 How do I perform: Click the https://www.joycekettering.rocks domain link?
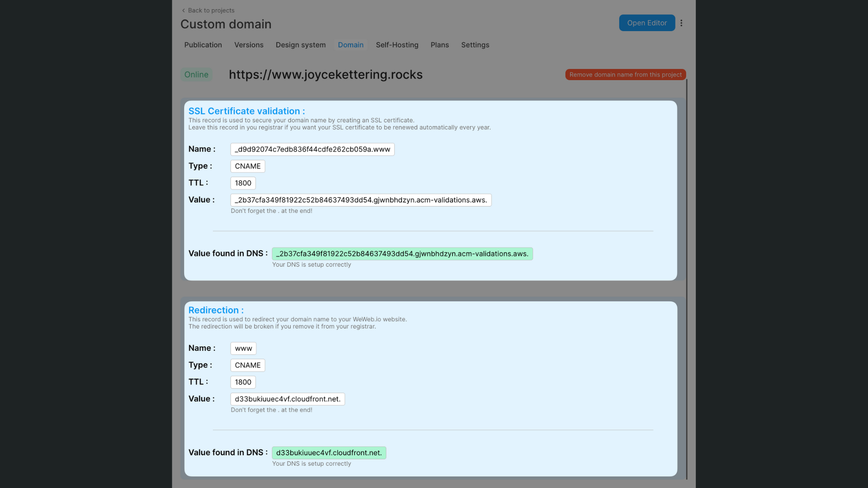click(x=325, y=74)
